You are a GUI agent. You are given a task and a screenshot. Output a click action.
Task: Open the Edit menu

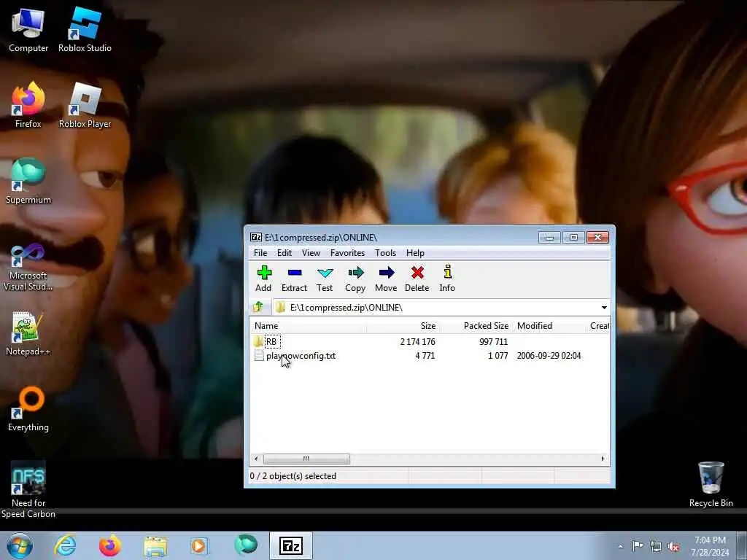tap(285, 253)
